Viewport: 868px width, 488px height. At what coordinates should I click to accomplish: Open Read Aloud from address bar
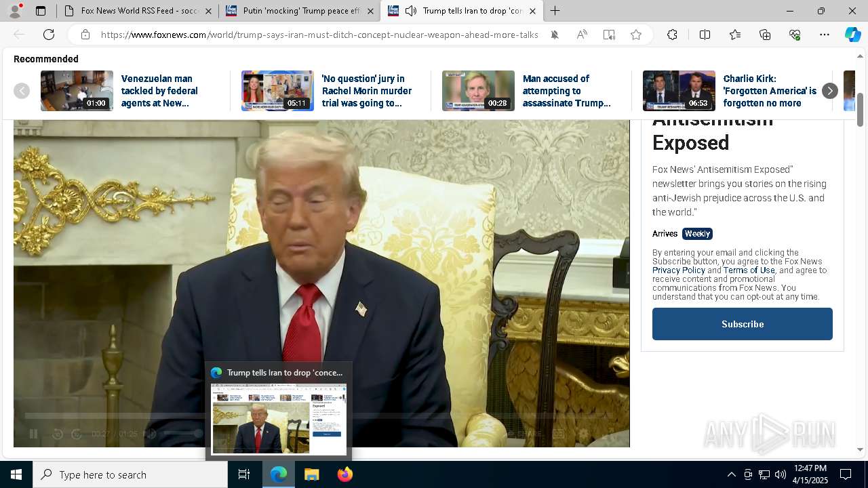coord(582,35)
